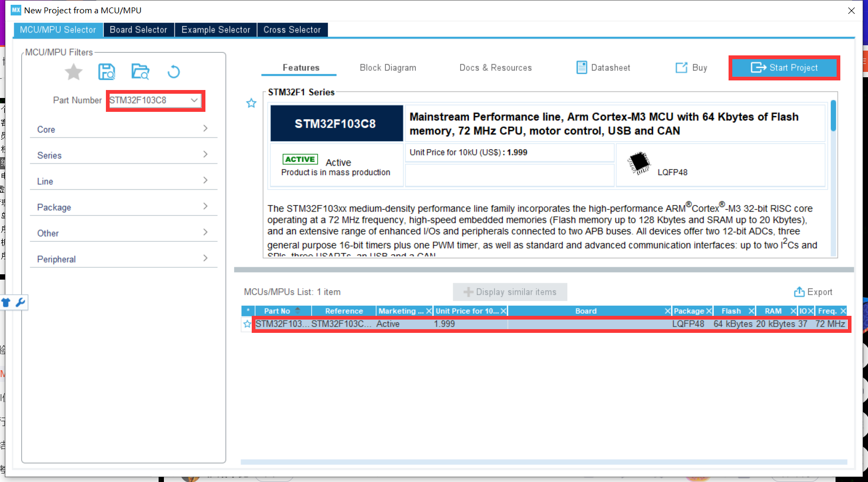Add STM32F103C8 details to favorites star
Screen dimensions: 868x482
pos(251,103)
